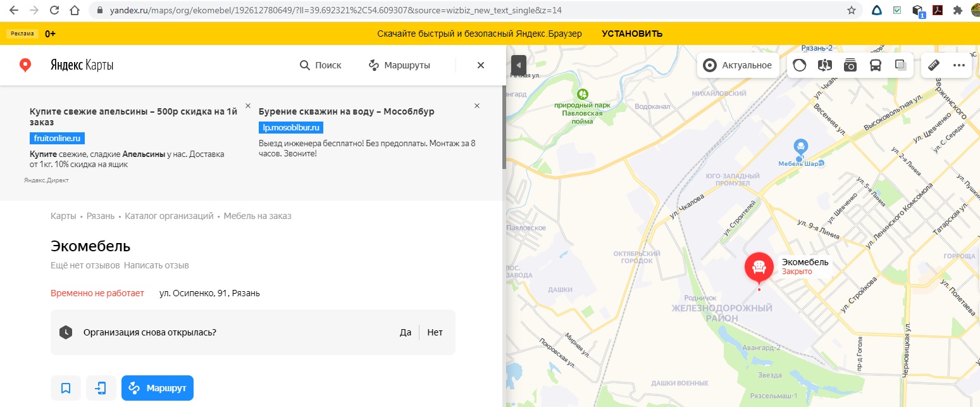Click the Экомебель red pin on the map
The image size is (980, 407).
(759, 268)
